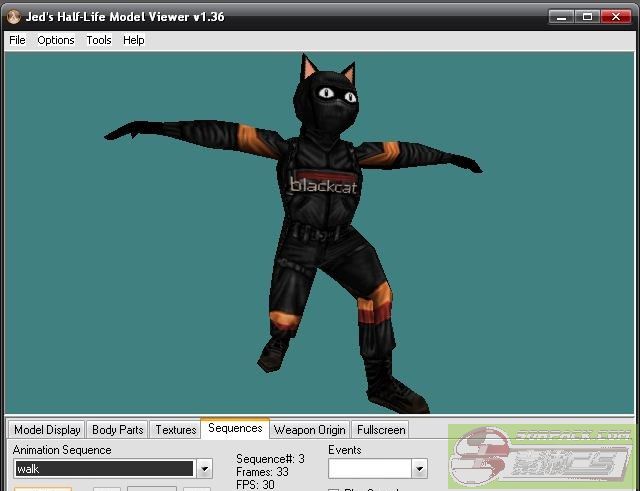Go to the Textures tab
Viewport: 640px width, 491px height.
tap(175, 430)
